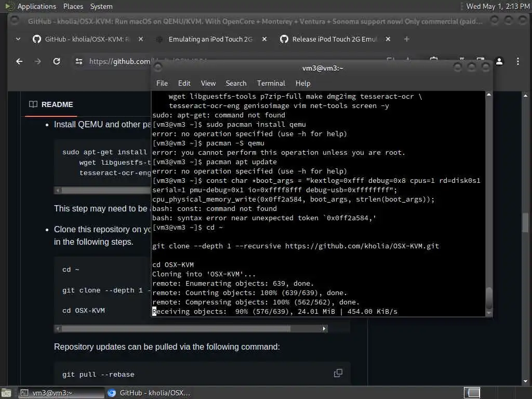532x399 pixels.
Task: Click left arrow of git clone code scrollbar
Action: 58,329
